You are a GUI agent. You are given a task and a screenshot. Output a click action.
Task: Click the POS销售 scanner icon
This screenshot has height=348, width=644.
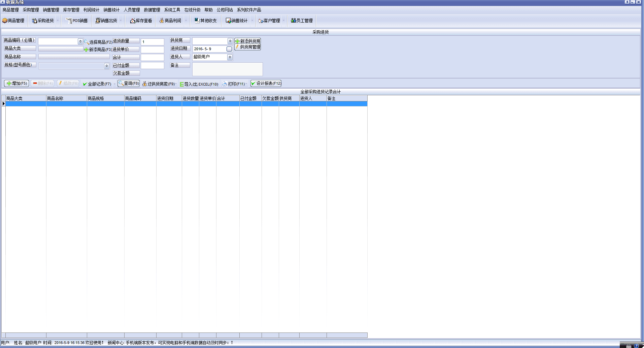(x=69, y=21)
